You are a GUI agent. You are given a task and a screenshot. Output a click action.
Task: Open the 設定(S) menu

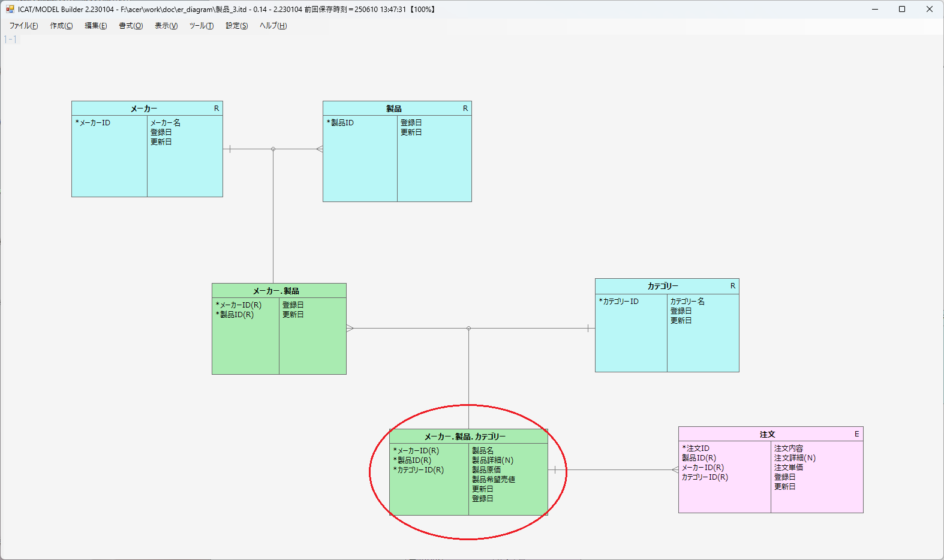pos(236,26)
